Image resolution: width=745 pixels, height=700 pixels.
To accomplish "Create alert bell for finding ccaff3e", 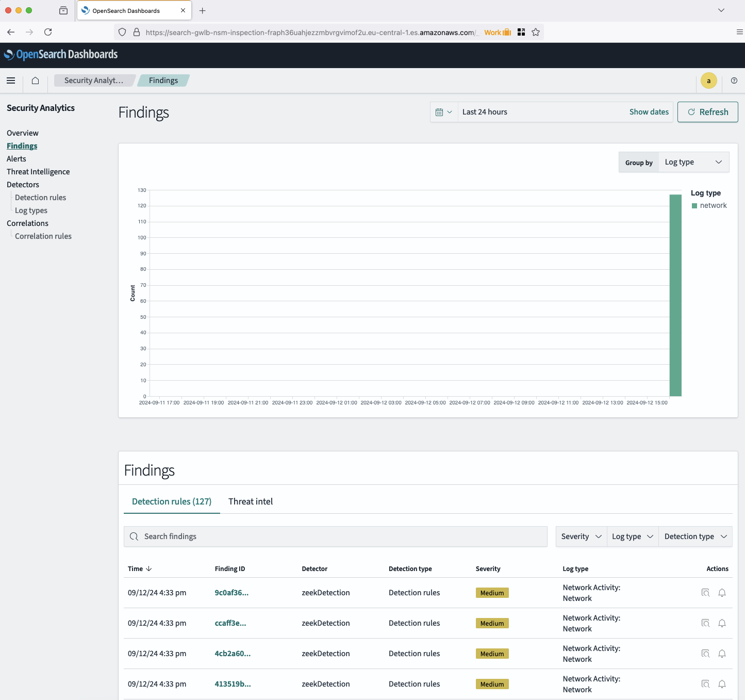I will pos(722,623).
